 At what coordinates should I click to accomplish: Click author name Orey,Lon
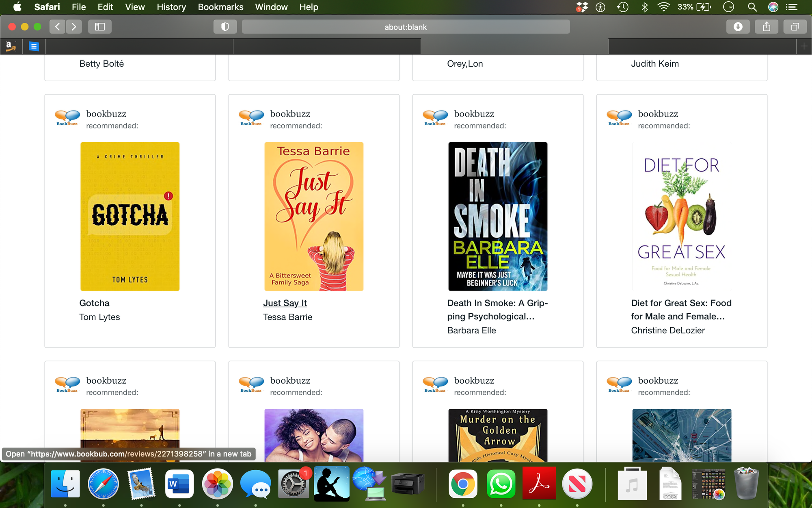[465, 64]
